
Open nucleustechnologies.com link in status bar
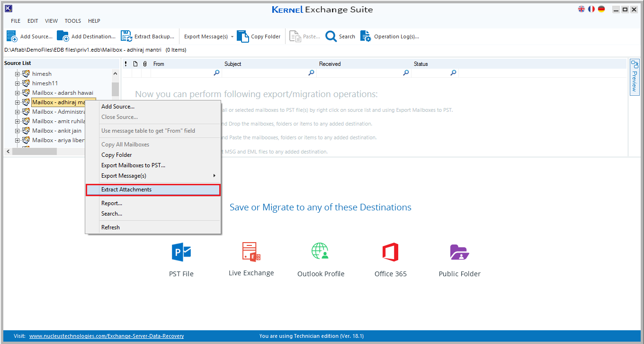pyautogui.click(x=107, y=336)
